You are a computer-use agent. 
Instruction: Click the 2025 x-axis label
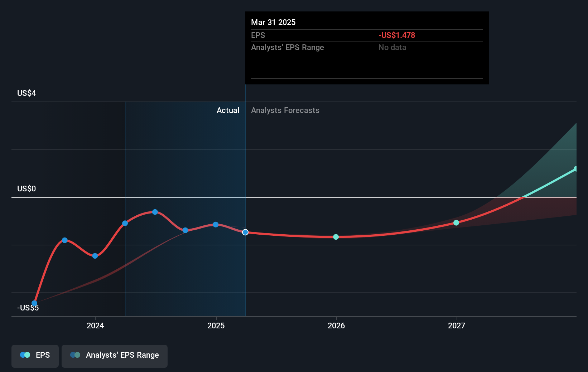click(x=216, y=325)
